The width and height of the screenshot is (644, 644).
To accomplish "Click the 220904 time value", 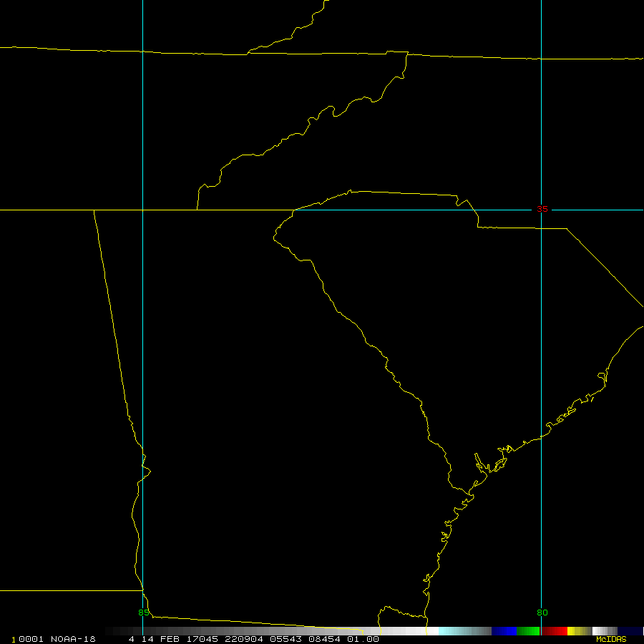I will coord(244,639).
